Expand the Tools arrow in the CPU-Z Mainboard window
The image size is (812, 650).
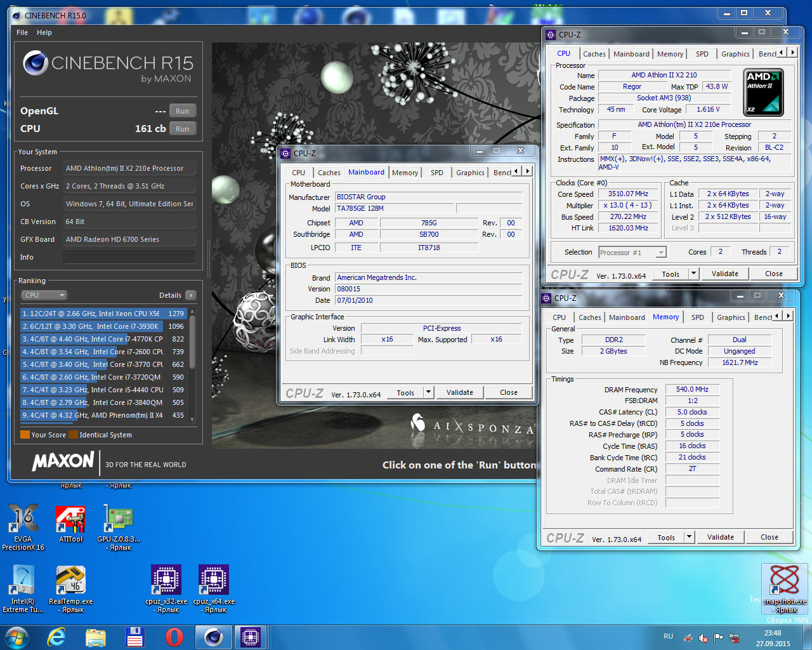428,392
